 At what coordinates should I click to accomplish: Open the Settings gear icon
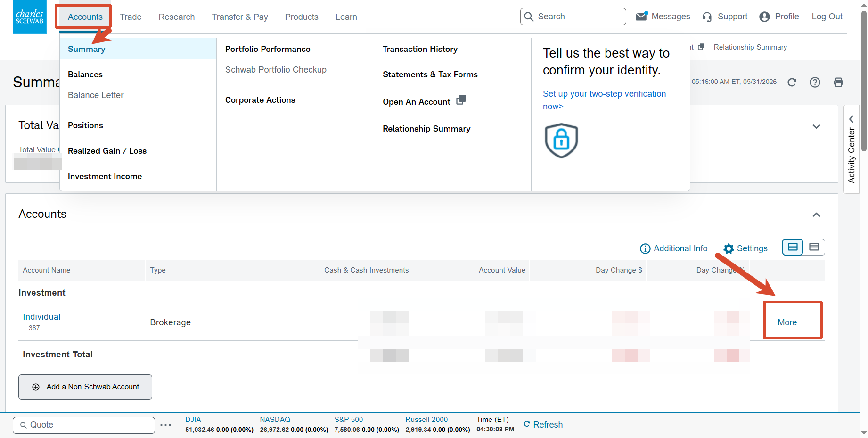click(x=729, y=248)
